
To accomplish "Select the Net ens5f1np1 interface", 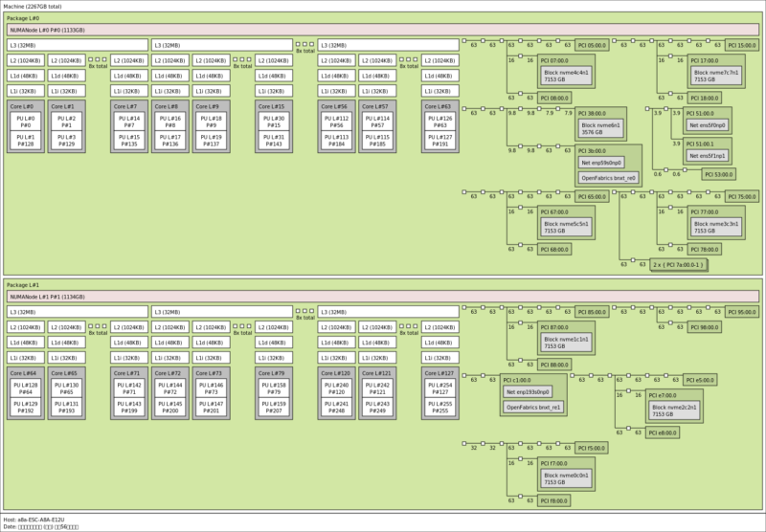I will pyautogui.click(x=708, y=155).
